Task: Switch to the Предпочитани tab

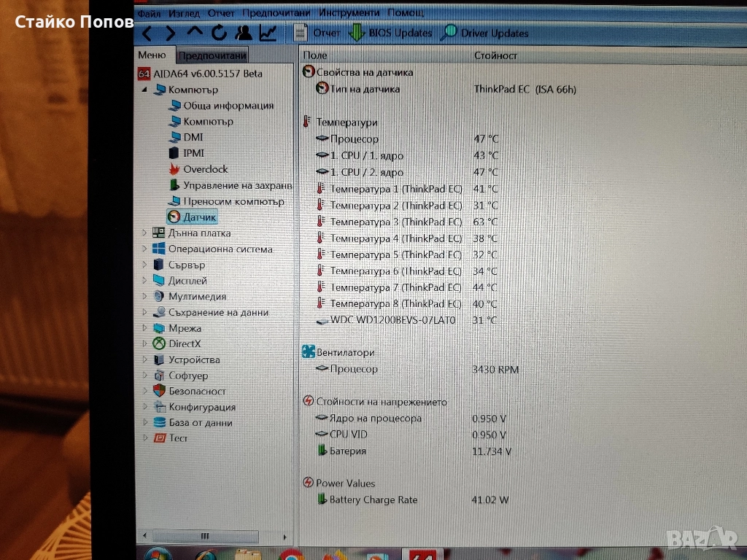Action: [212, 55]
